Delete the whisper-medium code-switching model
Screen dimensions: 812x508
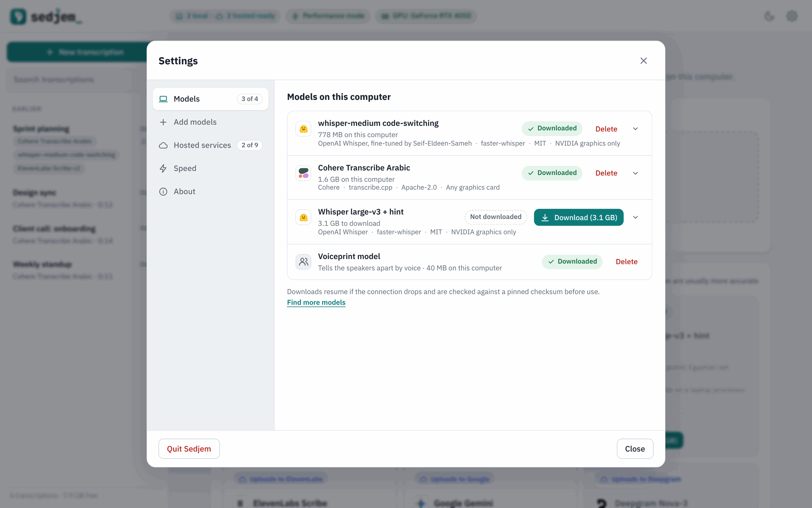point(606,129)
